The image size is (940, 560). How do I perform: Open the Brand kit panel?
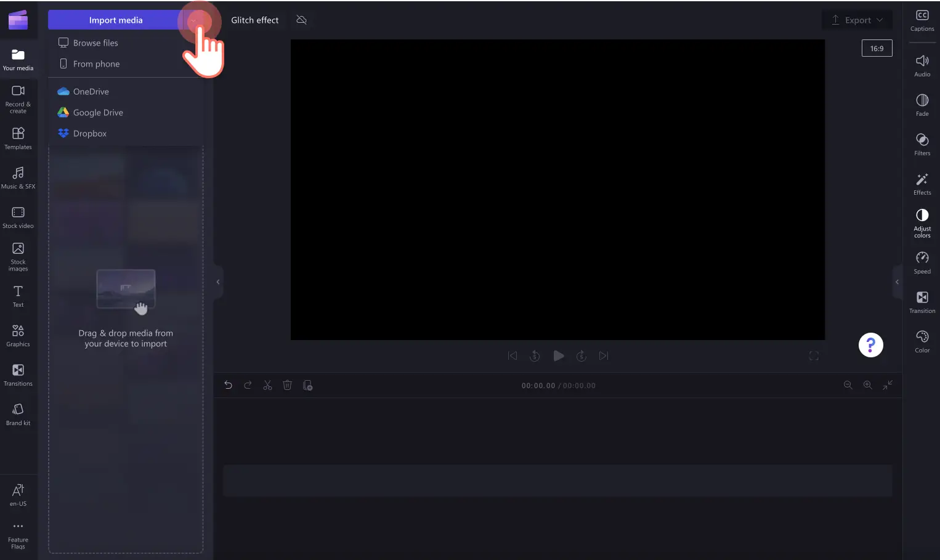18,415
